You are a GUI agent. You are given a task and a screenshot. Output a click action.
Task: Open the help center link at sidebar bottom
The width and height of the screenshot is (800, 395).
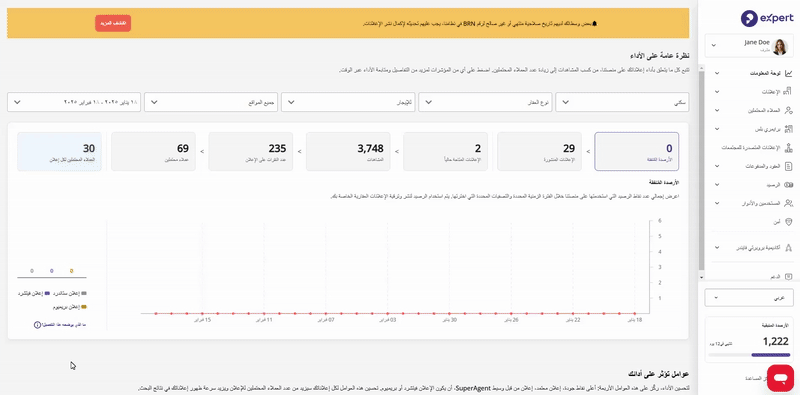point(755,379)
